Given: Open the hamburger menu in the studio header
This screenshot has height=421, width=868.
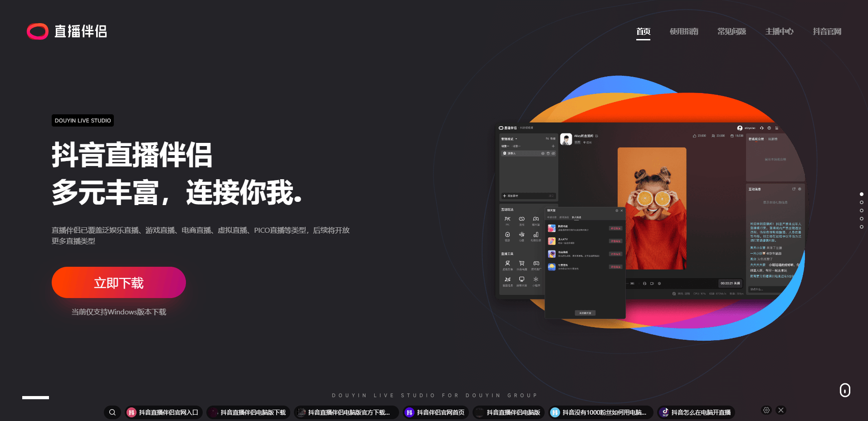Looking at the screenshot, I should [776, 128].
